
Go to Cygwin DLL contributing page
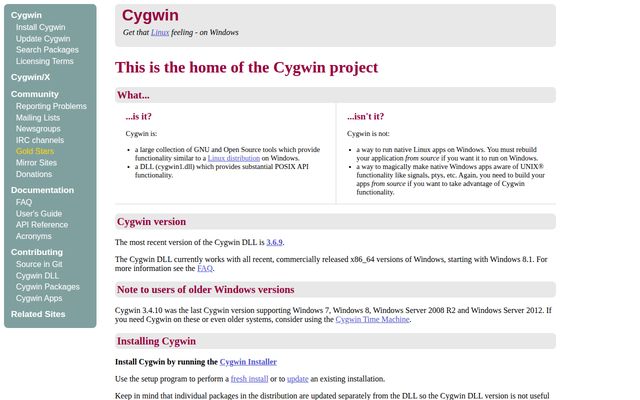[x=37, y=276]
